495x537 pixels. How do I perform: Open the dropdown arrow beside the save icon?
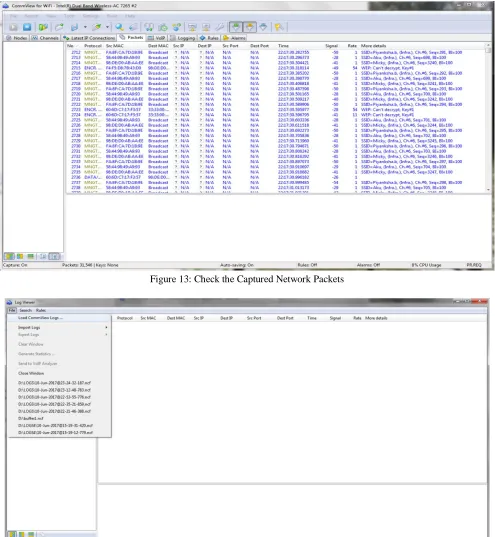coord(85,27)
